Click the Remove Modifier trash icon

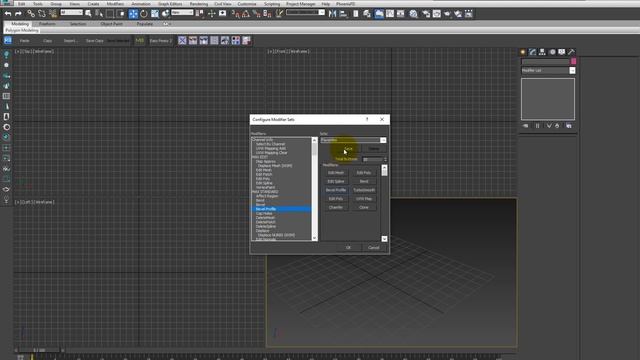tap(557, 126)
